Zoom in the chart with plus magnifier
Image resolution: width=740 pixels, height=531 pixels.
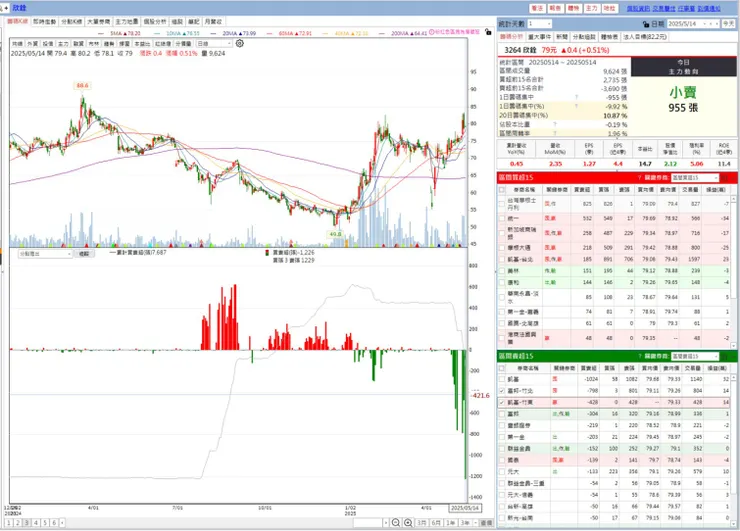click(x=408, y=523)
